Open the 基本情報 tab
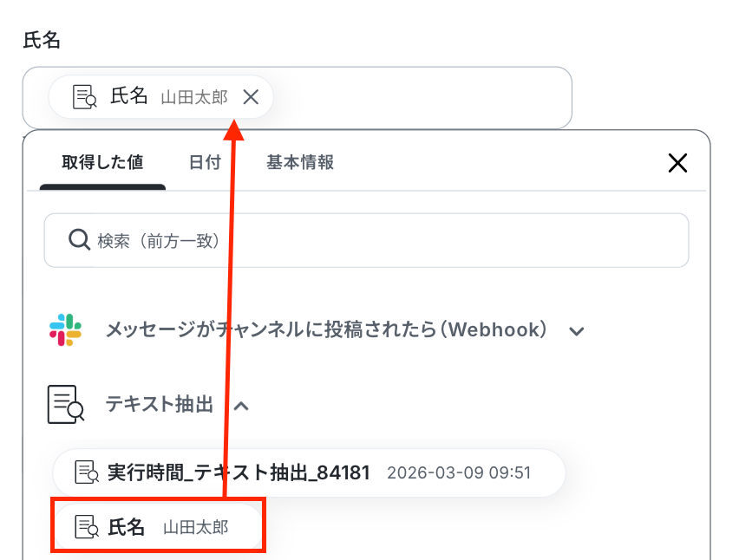739x560 pixels. [300, 162]
